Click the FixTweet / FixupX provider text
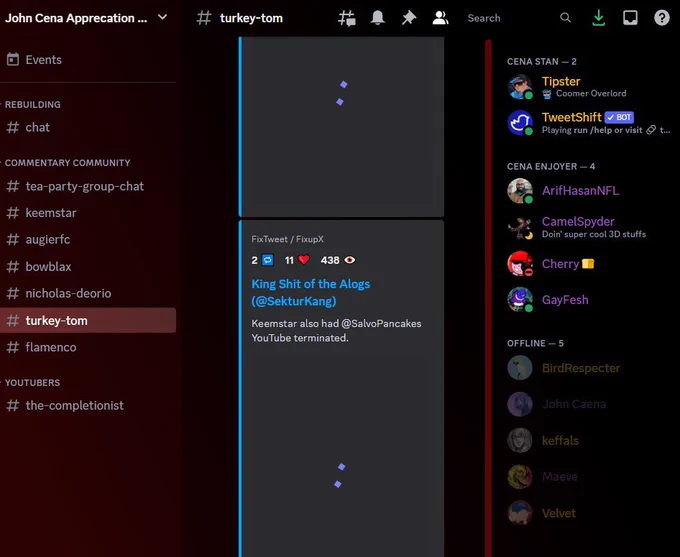680x557 pixels. coord(287,239)
